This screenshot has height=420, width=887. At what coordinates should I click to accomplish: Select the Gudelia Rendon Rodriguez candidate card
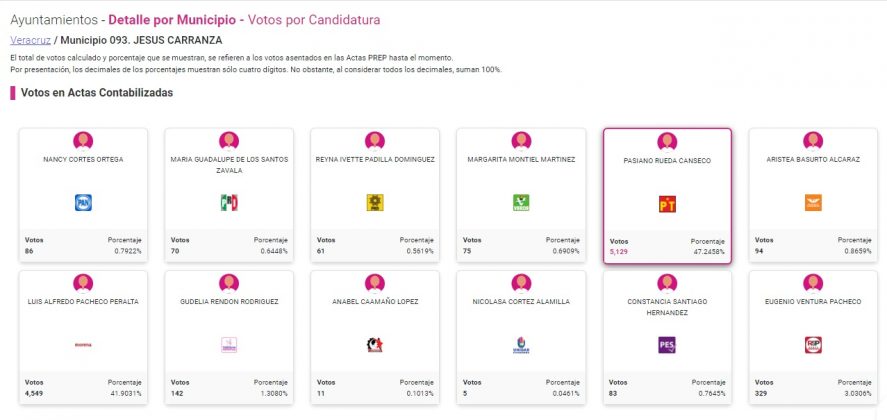click(229, 335)
